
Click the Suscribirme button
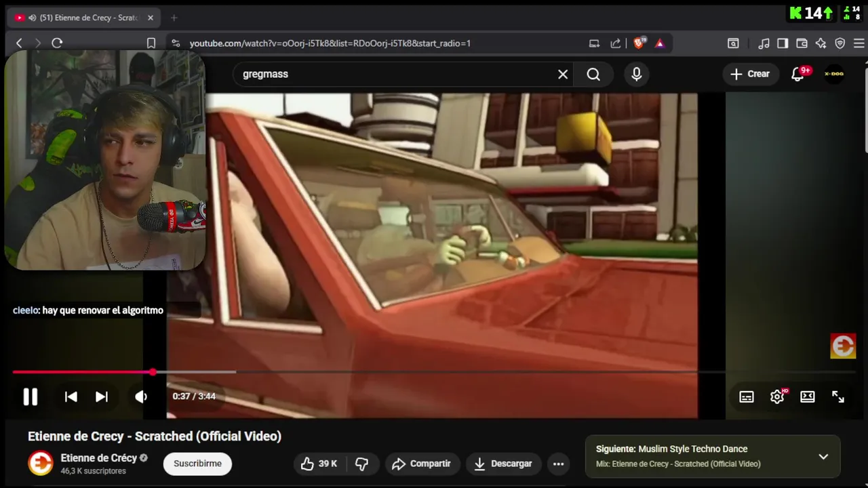coord(197,464)
